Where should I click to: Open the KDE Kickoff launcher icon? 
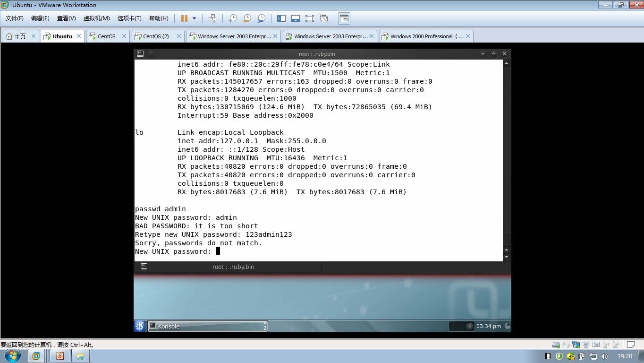140,326
